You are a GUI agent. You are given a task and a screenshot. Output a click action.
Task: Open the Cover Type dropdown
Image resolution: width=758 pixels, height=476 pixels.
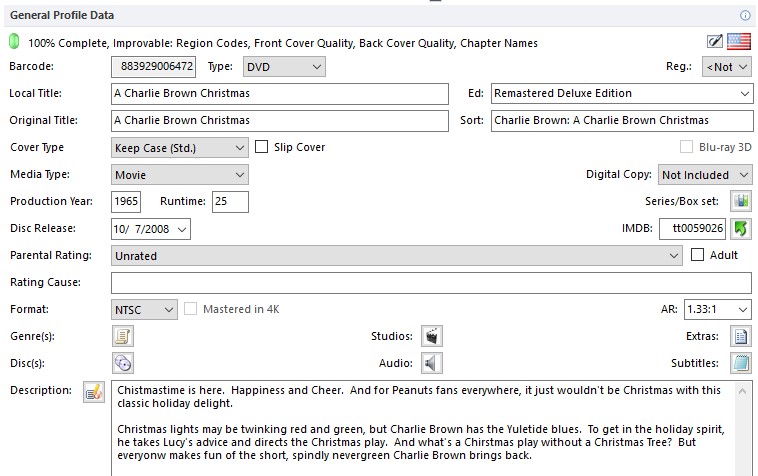coord(180,148)
